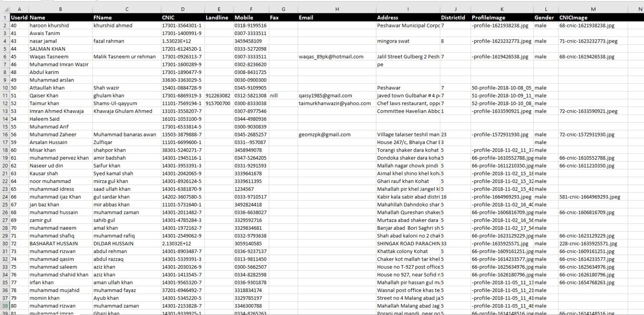Image resolution: width=644 pixels, height=315 pixels.
Task: Click the Gender header cell
Action: (546, 18)
